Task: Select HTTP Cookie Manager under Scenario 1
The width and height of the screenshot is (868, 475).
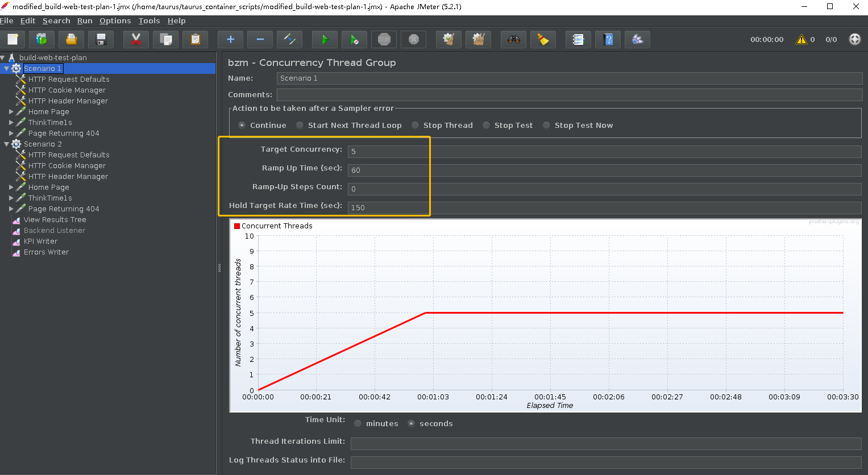Action: [67, 90]
